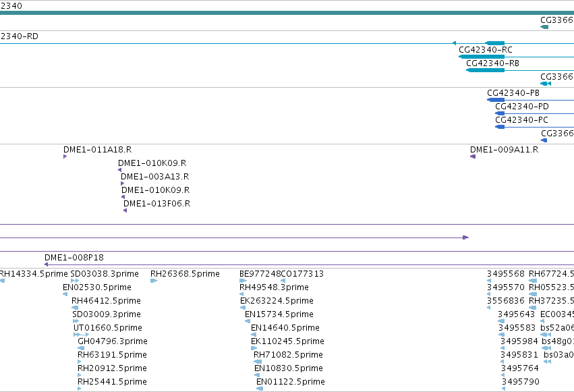Select the EN14640.5prime EST label

(285, 328)
